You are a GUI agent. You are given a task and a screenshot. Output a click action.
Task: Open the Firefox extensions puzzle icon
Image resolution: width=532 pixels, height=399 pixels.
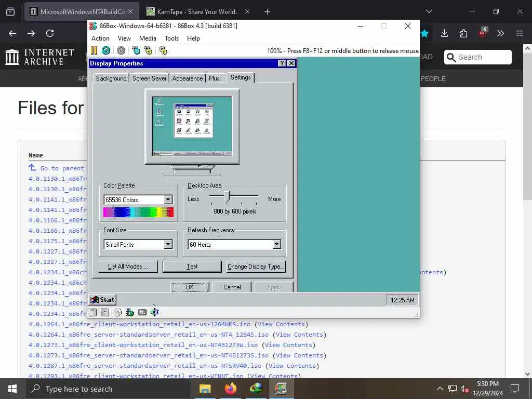point(463,33)
